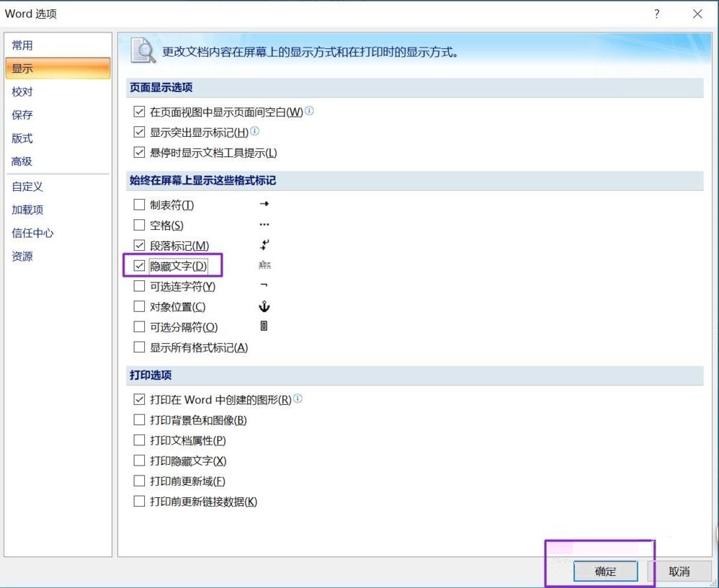Cancel the dialog with 取消 button
Viewport: 719px width, 588px height.
[x=679, y=571]
